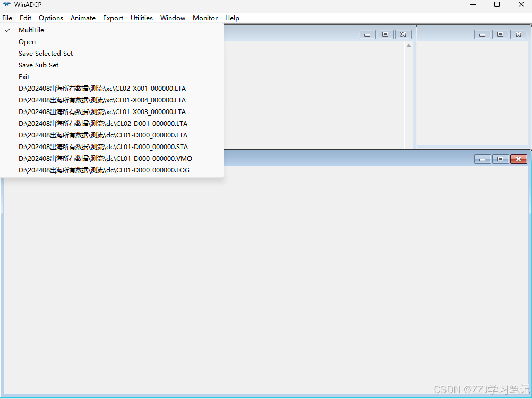The height and width of the screenshot is (399, 532).
Task: Close the top-left child window
Action: (x=403, y=34)
